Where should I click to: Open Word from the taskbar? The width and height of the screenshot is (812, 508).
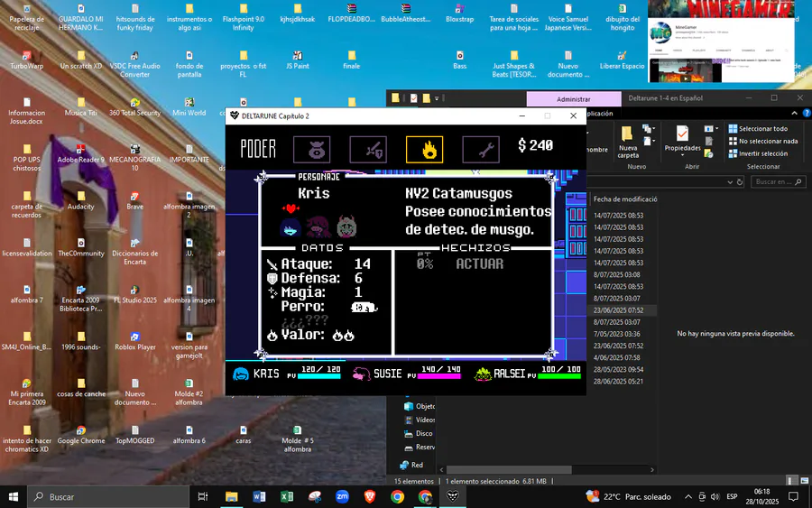259,496
